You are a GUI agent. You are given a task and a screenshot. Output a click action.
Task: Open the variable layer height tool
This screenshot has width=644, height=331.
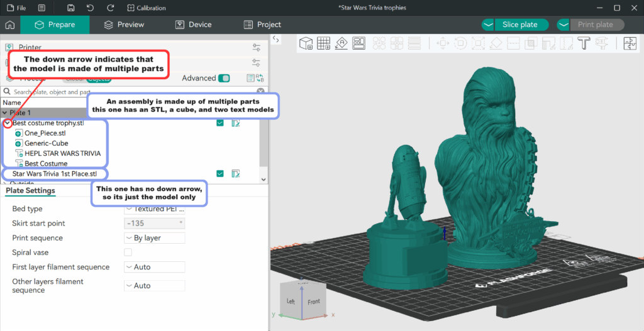pos(414,43)
